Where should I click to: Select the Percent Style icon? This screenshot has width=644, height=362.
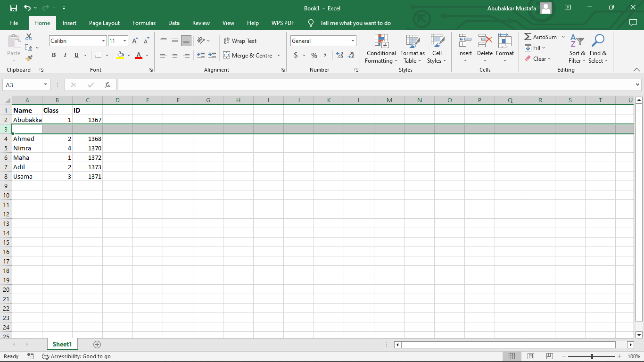coord(314,55)
